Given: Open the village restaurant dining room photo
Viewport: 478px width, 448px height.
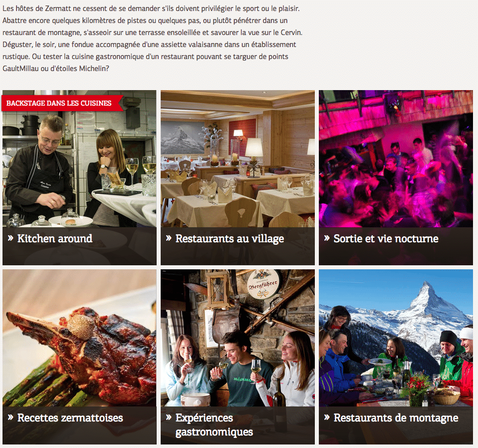Looking at the screenshot, I should (237, 159).
